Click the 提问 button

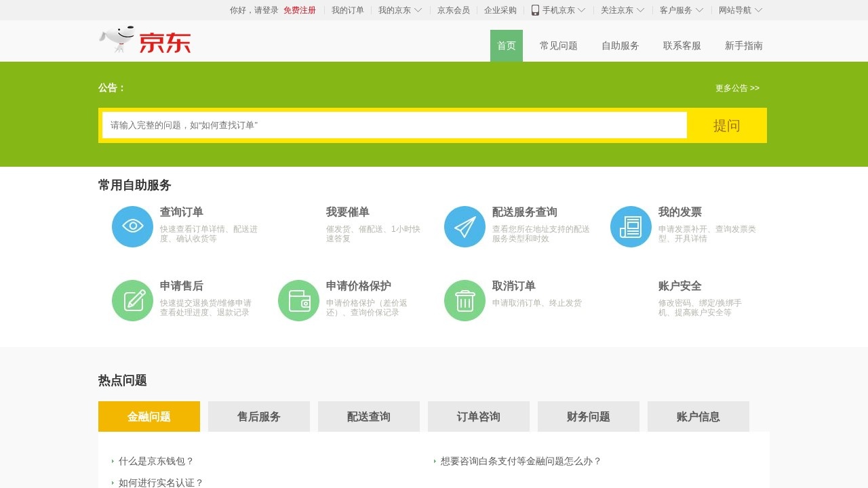[727, 125]
